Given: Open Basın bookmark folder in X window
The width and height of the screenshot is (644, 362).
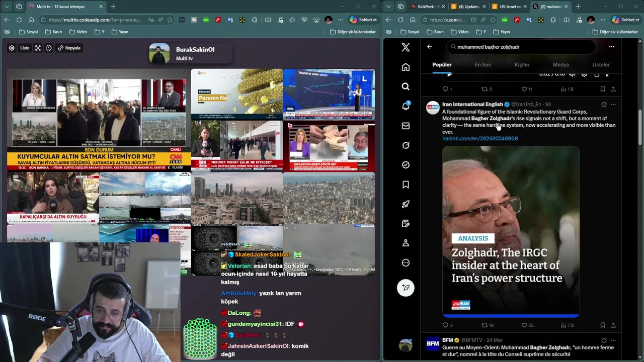Looking at the screenshot, I should [x=435, y=32].
